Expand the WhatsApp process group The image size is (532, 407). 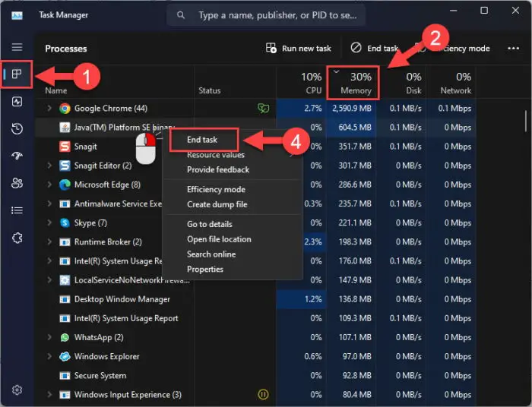tap(49, 337)
